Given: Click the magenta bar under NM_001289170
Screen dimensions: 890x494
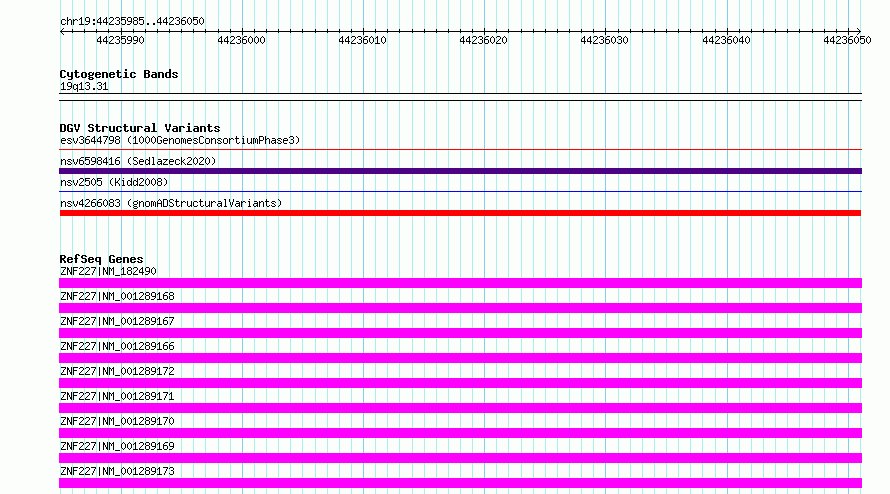Looking at the screenshot, I should point(460,433).
